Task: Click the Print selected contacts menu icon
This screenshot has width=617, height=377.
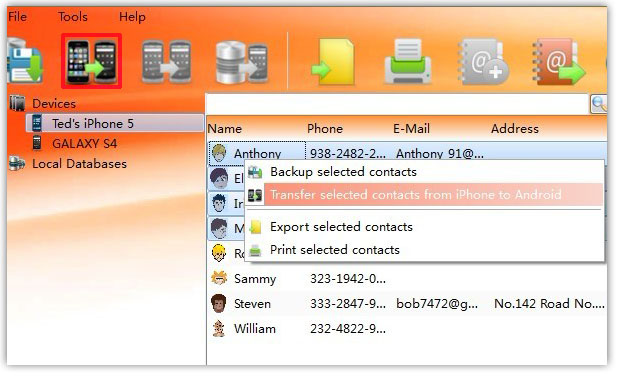Action: coord(255,250)
